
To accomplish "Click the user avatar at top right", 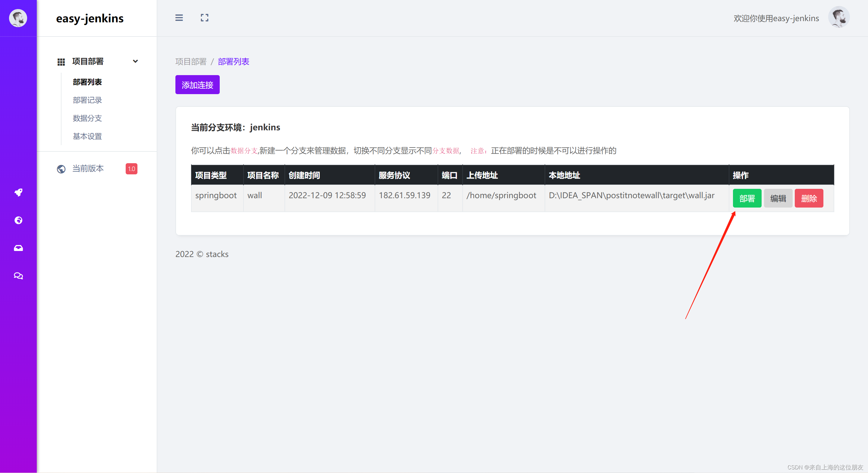I will point(839,17).
